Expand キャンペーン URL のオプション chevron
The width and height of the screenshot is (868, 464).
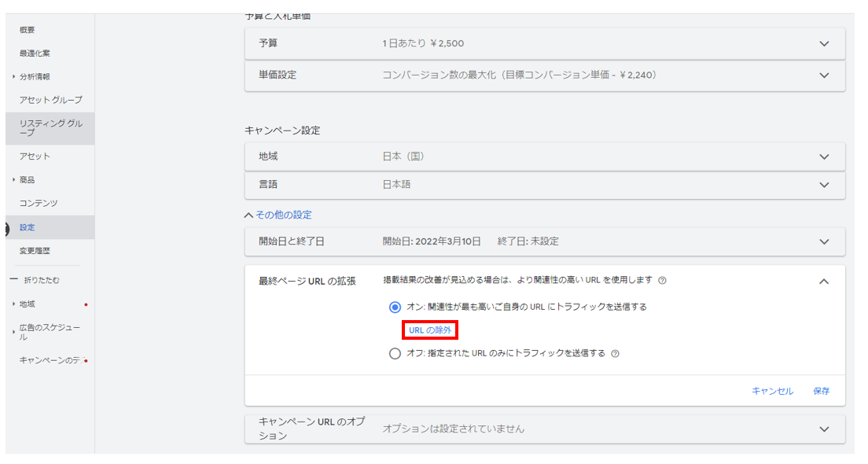point(824,429)
